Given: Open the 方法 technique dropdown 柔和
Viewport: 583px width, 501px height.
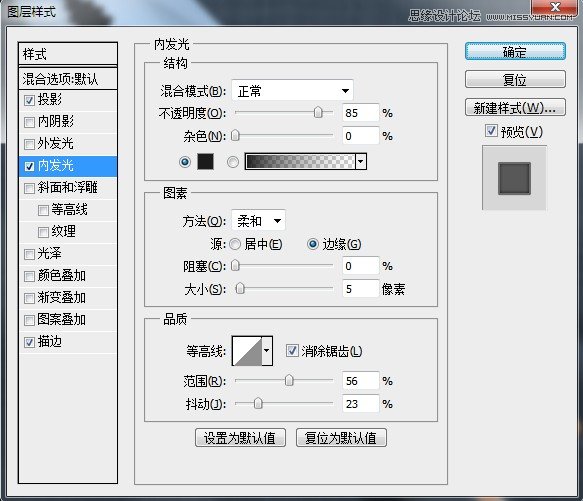Looking at the screenshot, I should pos(258,221).
